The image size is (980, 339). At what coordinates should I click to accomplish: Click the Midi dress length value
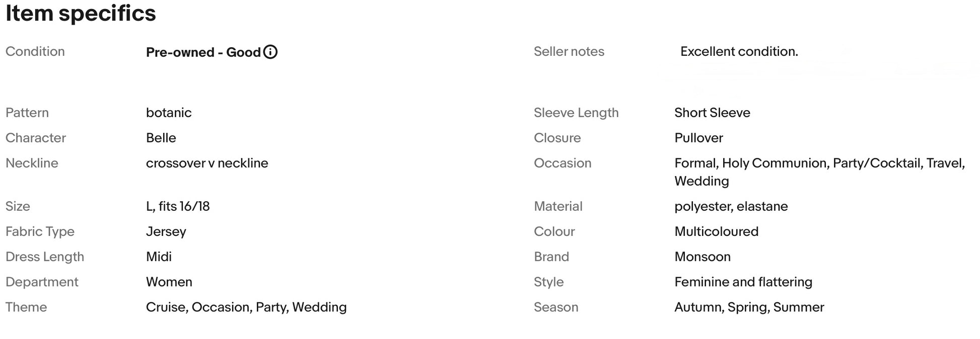(159, 257)
